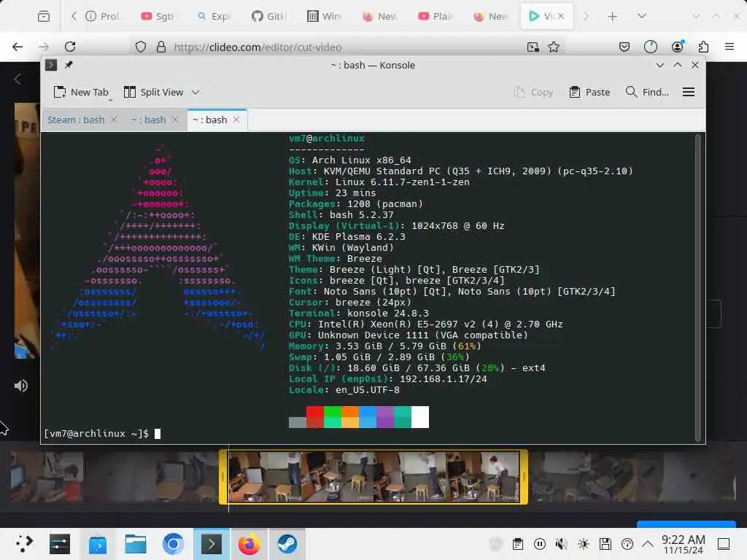The height and width of the screenshot is (560, 747).
Task: Open brightness tray icon
Action: click(x=584, y=544)
